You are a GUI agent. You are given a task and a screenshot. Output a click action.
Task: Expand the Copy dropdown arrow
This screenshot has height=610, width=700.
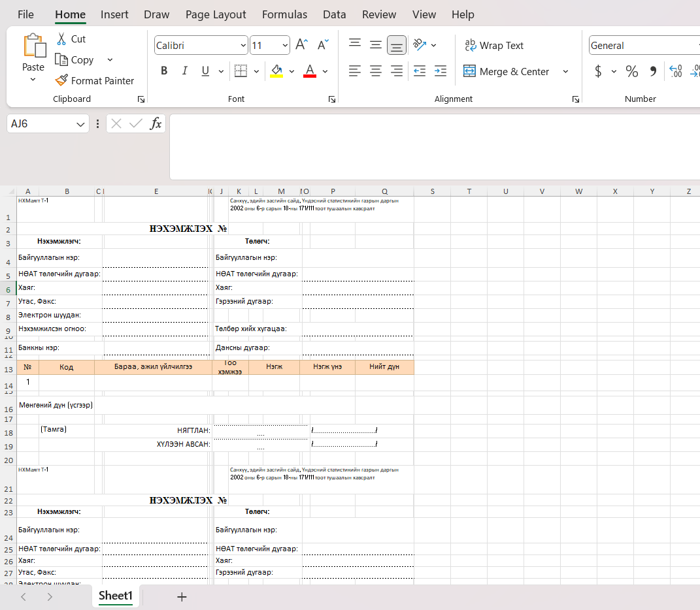pos(110,60)
